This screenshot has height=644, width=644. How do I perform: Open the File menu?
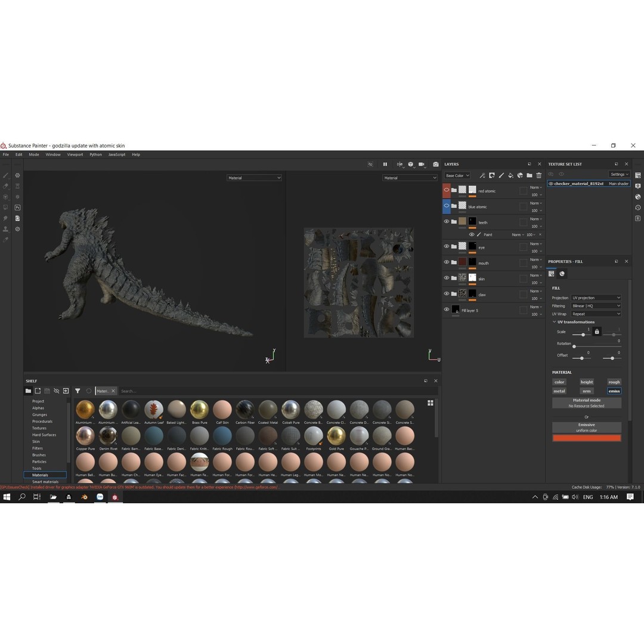click(x=6, y=154)
